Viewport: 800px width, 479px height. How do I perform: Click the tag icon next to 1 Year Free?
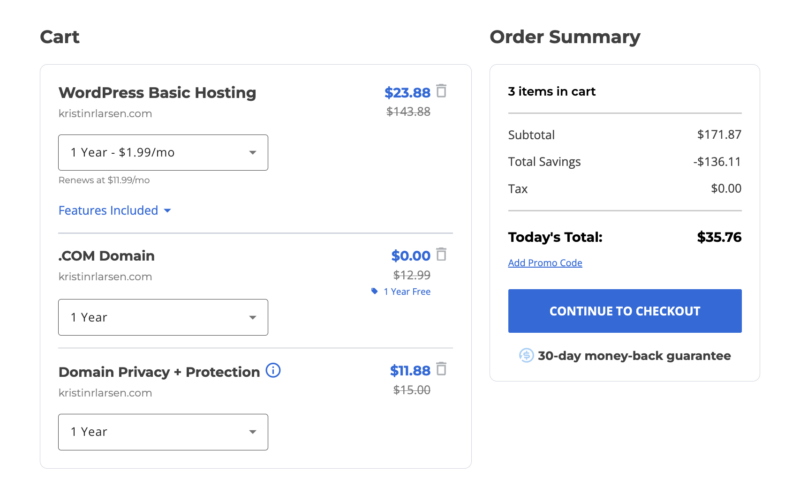pyautogui.click(x=374, y=291)
